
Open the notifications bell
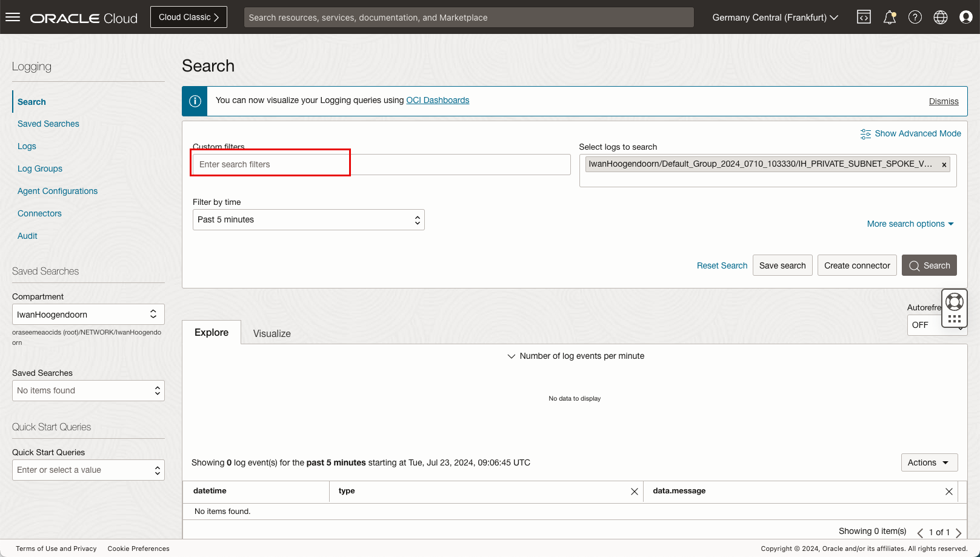(890, 17)
